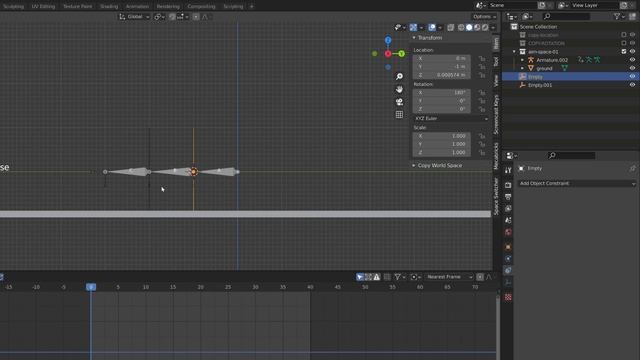Add a new workspace with plus button
Viewport: 640px width, 360px height.
click(251, 7)
